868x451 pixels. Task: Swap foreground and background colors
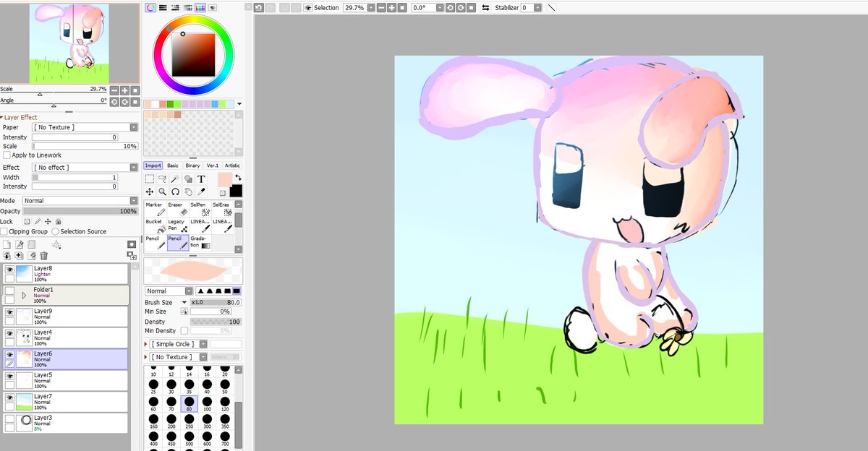click(238, 177)
